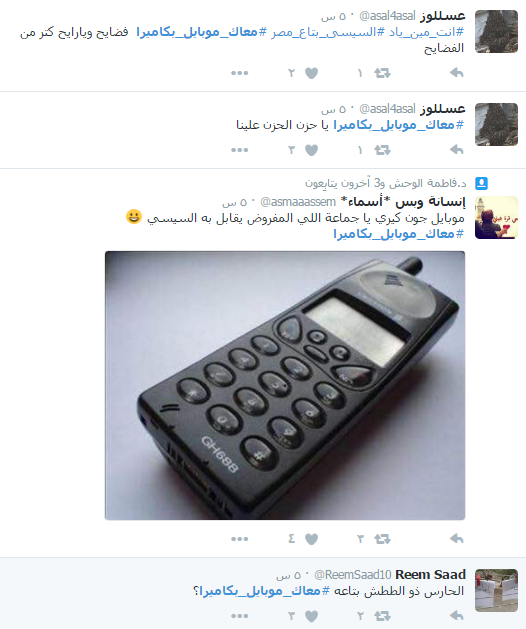Like the Reem Saad tweet
526x629 pixels.
pyautogui.click(x=311, y=616)
